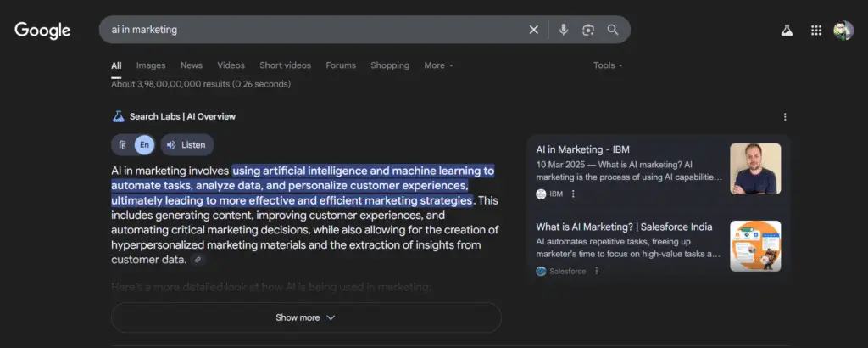Switch to the Shopping tab
This screenshot has width=868, height=348.
pyautogui.click(x=390, y=65)
